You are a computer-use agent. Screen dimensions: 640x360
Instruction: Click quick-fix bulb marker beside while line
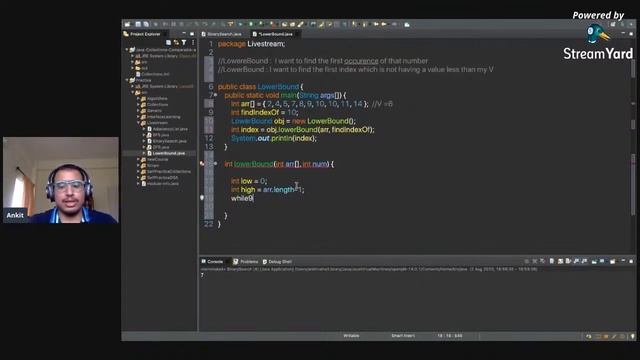coord(202,198)
